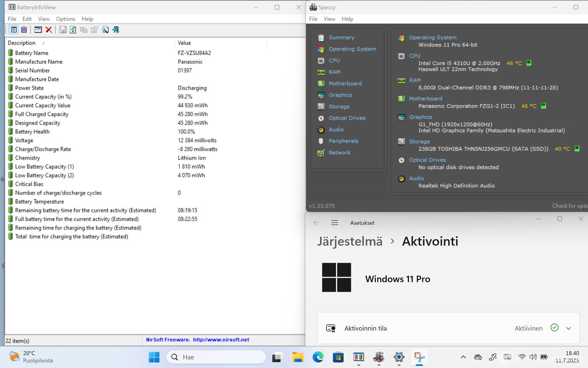Click the Save floppy disk toolbar icon

63,30
